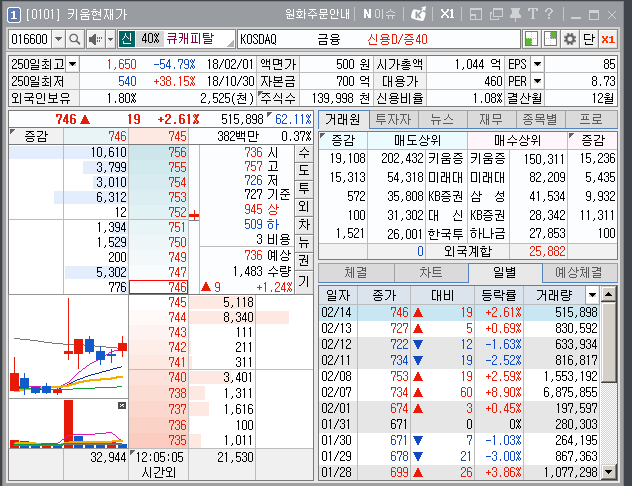Screen dimensions: 632x486
Task: Switch to the 일별 tab
Action: pyautogui.click(x=505, y=273)
